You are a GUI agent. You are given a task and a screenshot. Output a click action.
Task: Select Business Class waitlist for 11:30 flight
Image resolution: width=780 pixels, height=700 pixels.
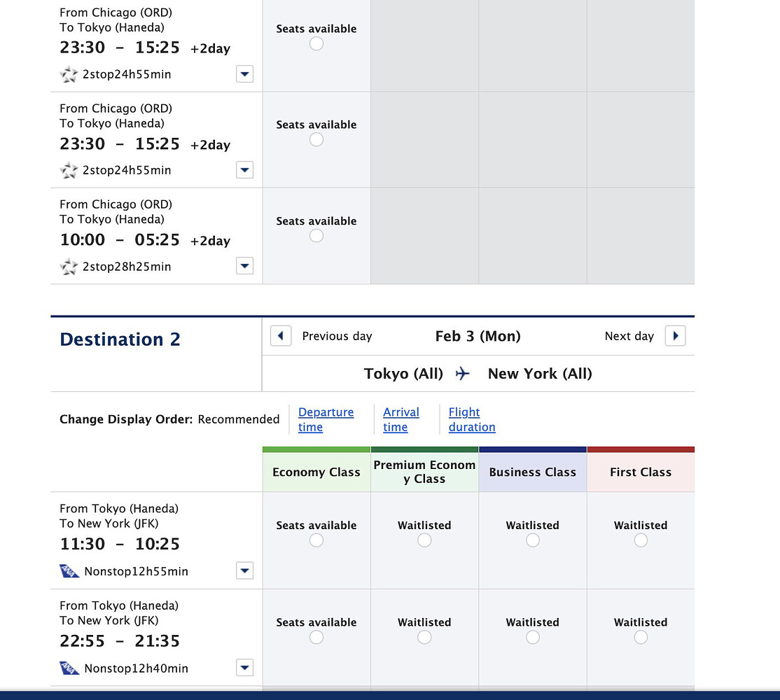coord(533,540)
